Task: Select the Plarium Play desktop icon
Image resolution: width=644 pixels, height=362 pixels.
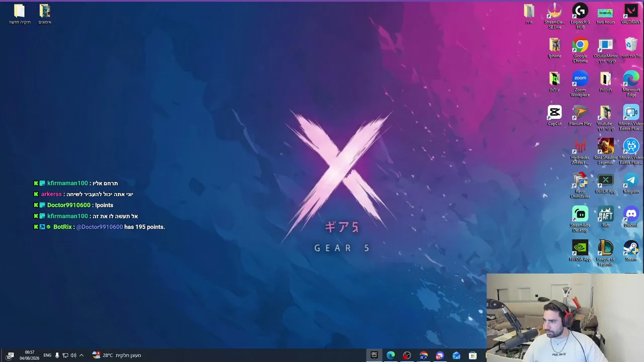Action: [580, 116]
